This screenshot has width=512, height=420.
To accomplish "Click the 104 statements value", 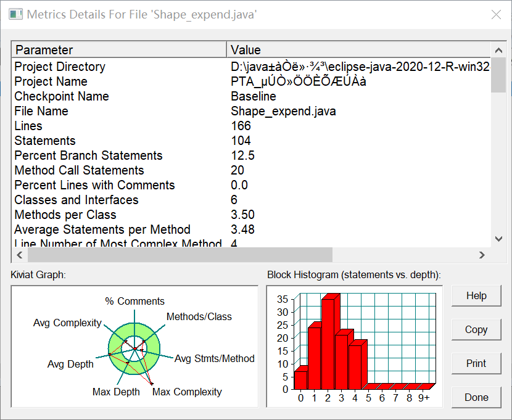I will coord(241,141).
